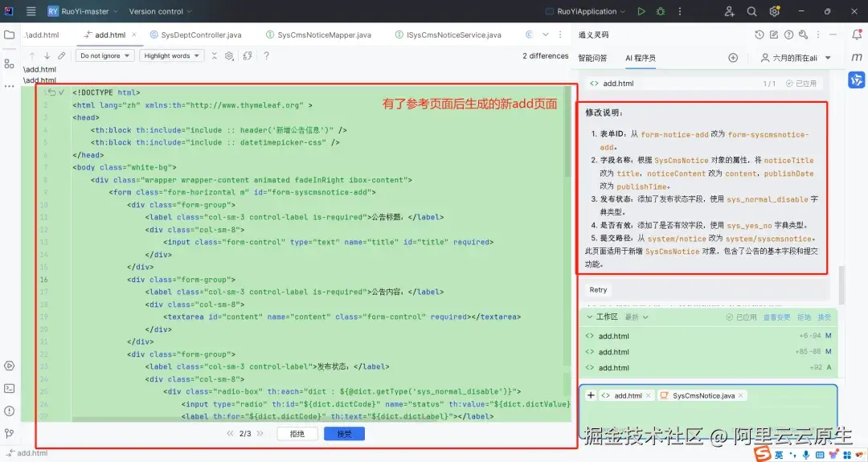Viewport: 868px width, 462px height.
Task: Click the 拒绝 button in diff
Action: tap(297, 434)
